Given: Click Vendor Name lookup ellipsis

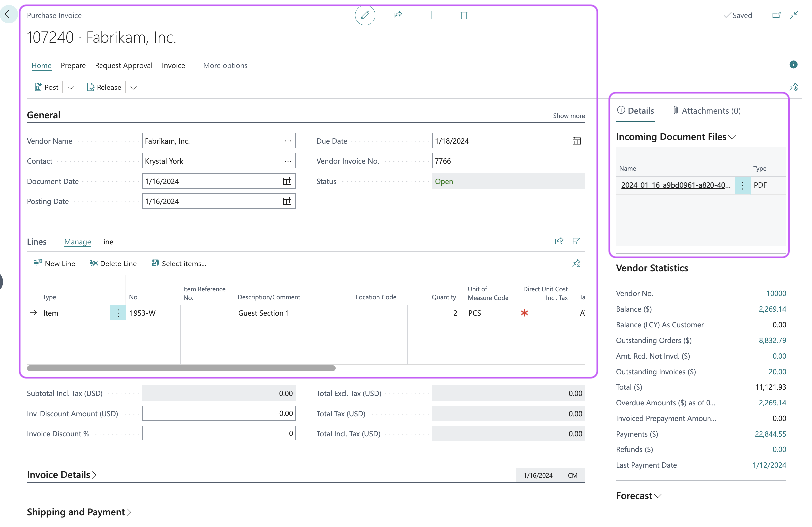Looking at the screenshot, I should coord(288,141).
